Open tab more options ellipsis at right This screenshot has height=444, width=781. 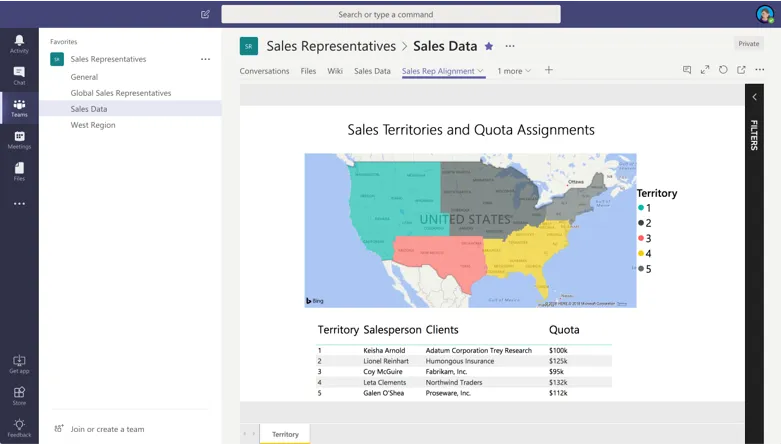pos(760,70)
